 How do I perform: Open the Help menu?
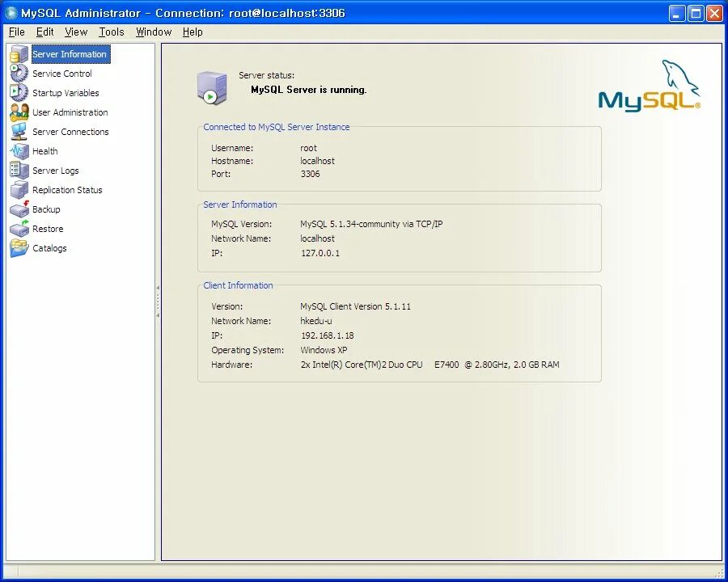pyautogui.click(x=193, y=32)
